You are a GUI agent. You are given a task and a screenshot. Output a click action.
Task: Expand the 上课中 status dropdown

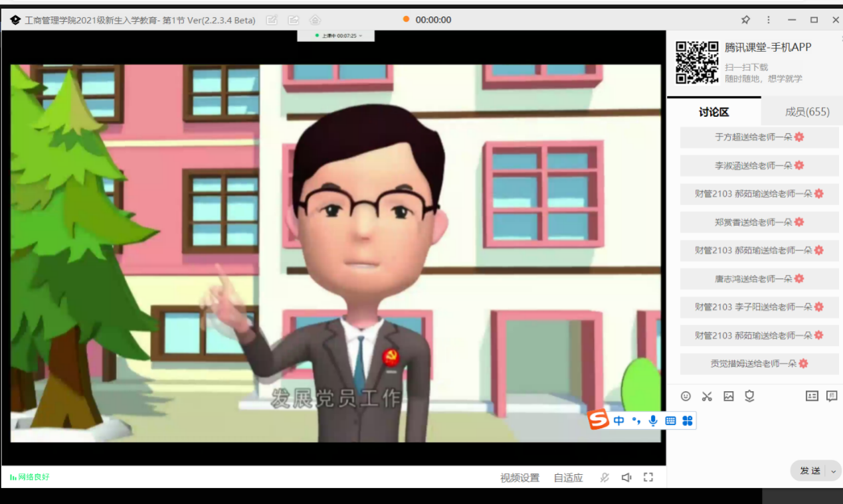tap(361, 36)
